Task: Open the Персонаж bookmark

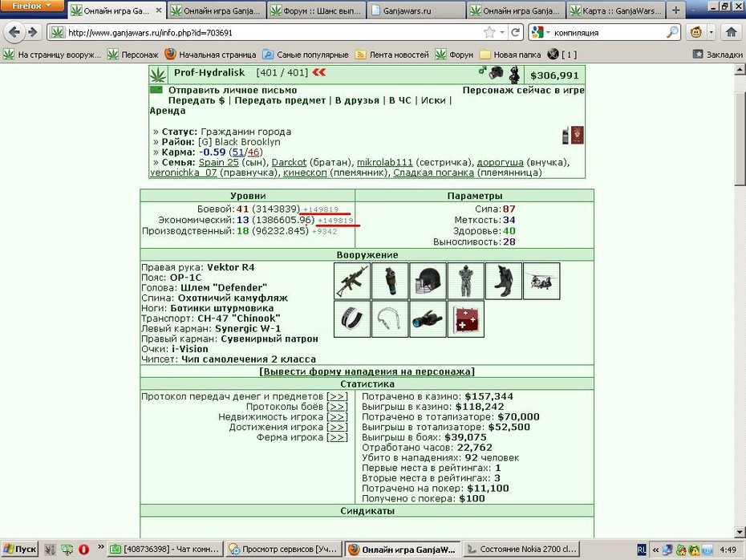Action: click(x=132, y=55)
